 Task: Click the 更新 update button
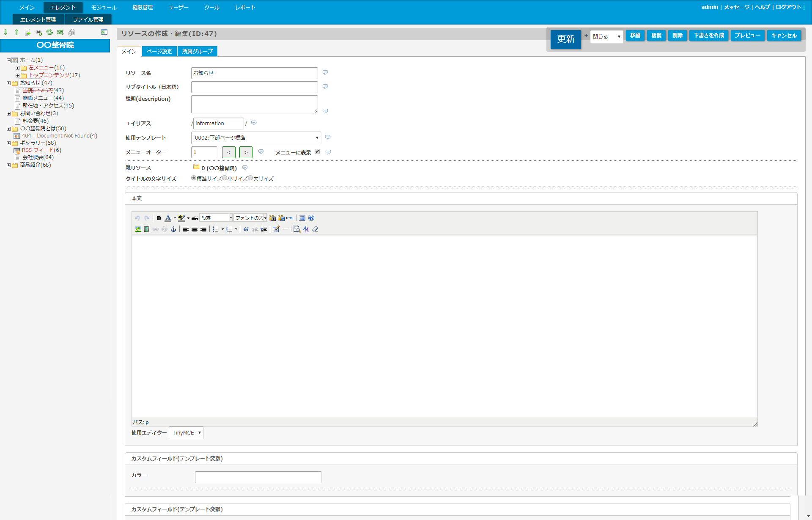(565, 39)
